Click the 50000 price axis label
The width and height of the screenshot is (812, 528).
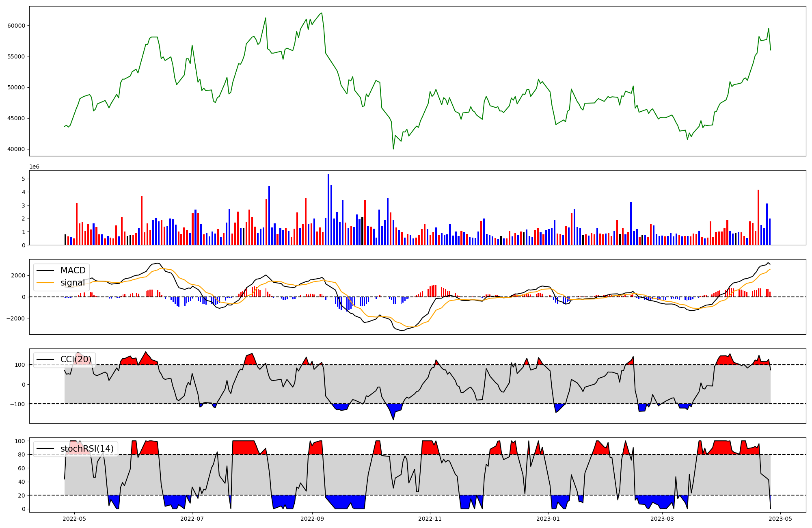(16, 87)
